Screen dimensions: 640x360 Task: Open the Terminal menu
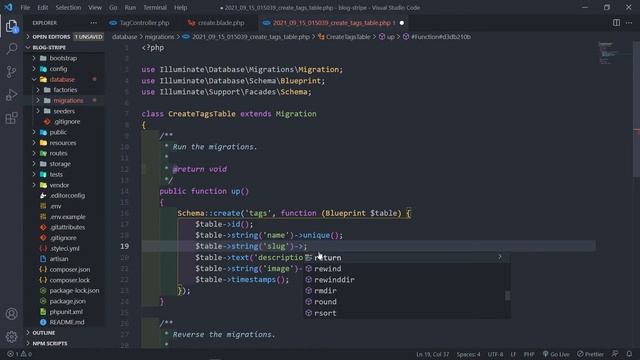pos(155,7)
